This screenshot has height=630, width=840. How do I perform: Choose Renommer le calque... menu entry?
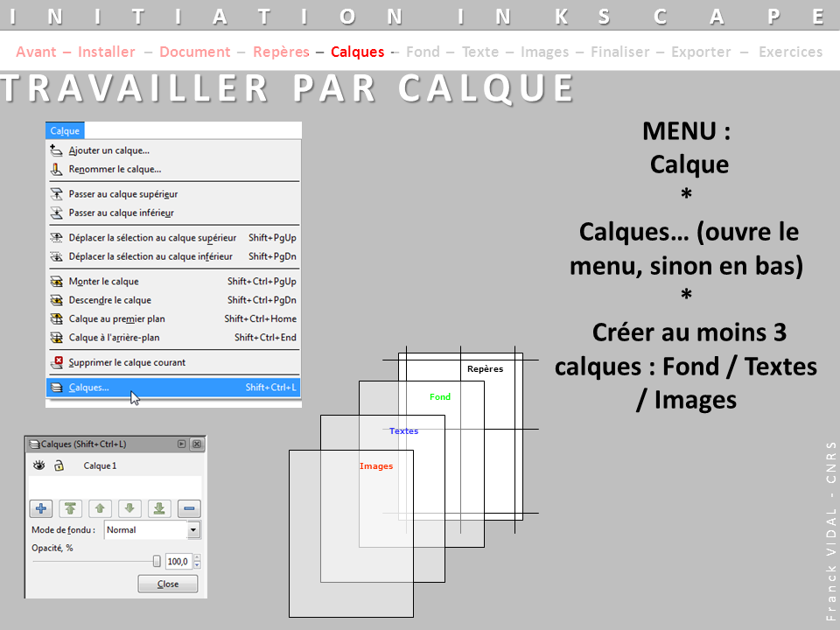pyautogui.click(x=173, y=169)
